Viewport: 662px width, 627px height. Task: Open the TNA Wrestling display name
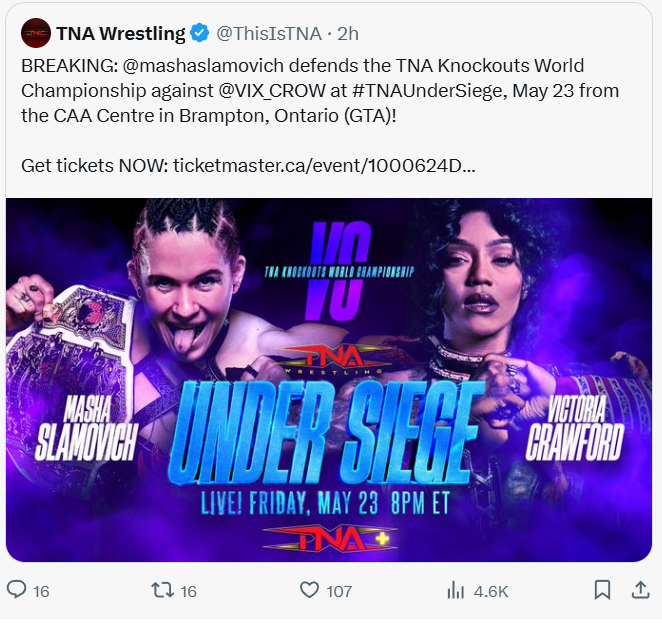[121, 33]
